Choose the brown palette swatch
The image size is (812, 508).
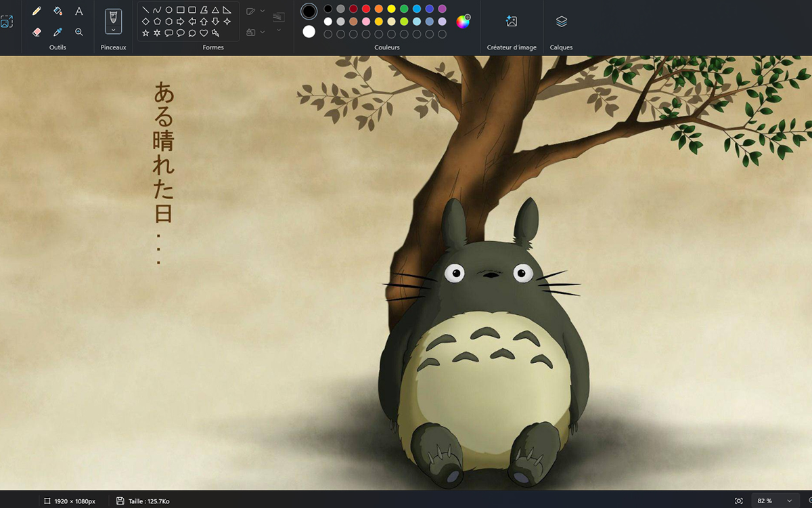(x=353, y=22)
